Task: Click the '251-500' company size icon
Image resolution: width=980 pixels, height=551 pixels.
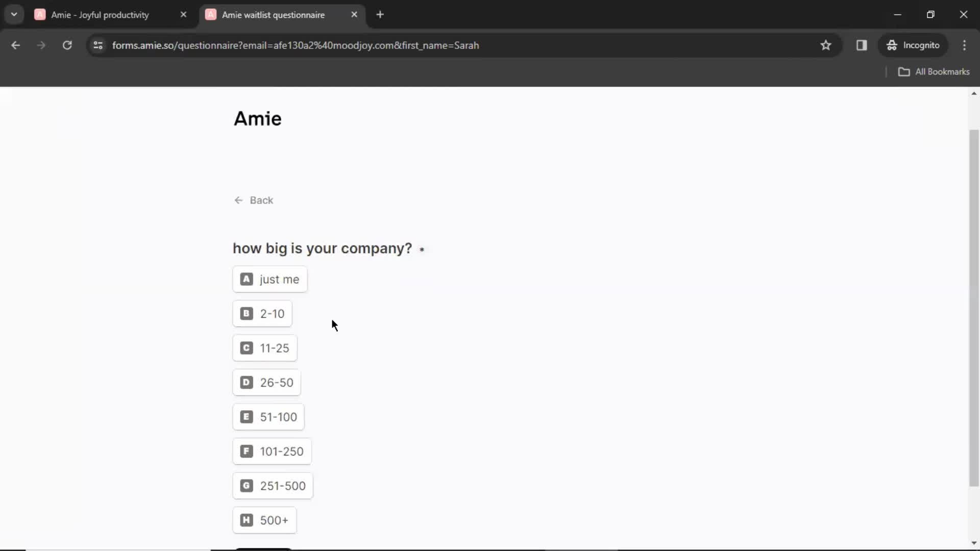Action: click(x=246, y=486)
